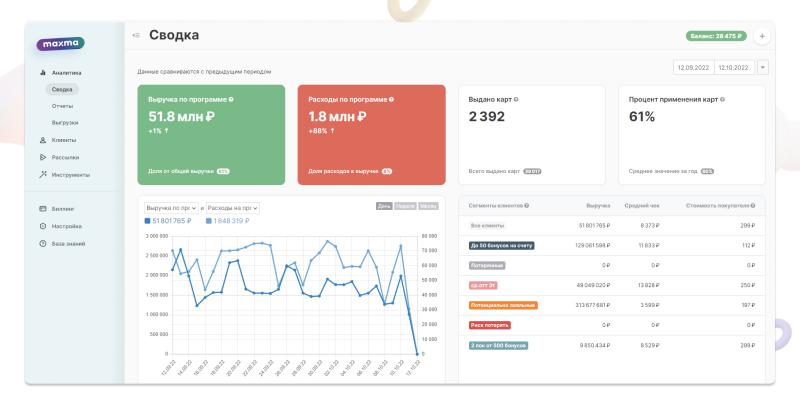Click the Аналитика chart icon in sidebar
800x406 pixels.
(42, 73)
